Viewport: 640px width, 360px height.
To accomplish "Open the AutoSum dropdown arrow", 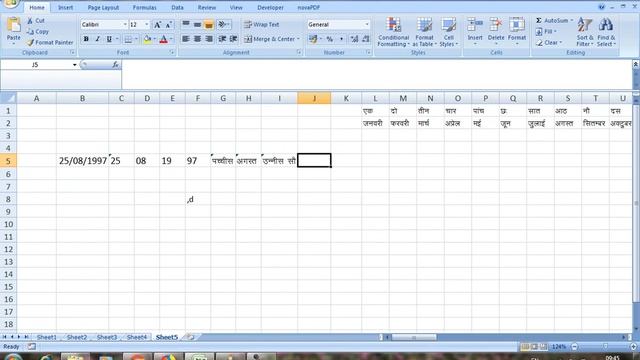I will click(x=571, y=20).
